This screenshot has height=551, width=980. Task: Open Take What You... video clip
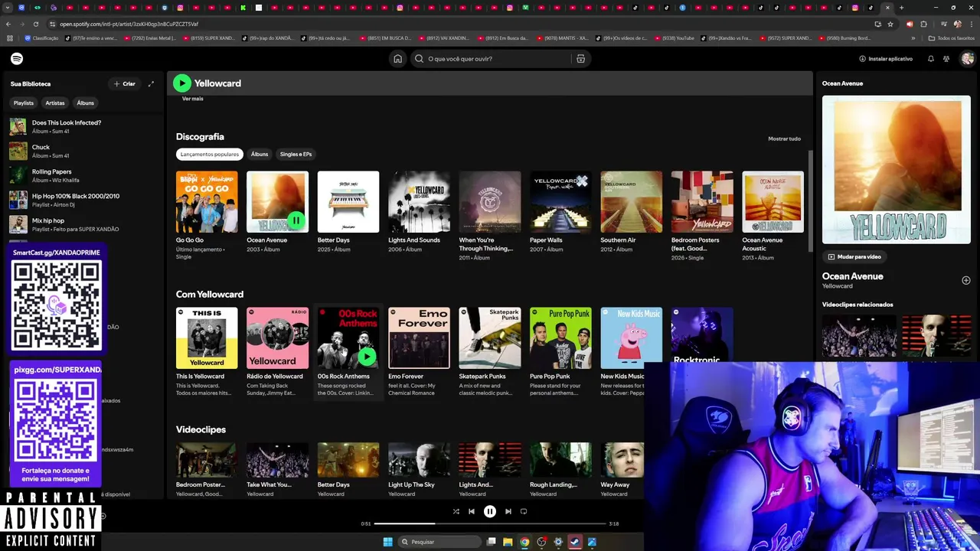pyautogui.click(x=277, y=460)
